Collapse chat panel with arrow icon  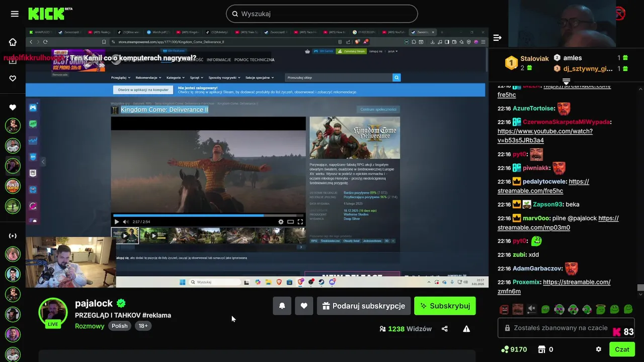coord(498,38)
